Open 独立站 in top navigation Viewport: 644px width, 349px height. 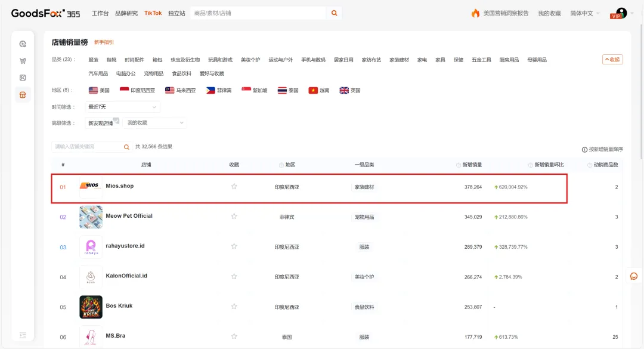click(x=177, y=13)
